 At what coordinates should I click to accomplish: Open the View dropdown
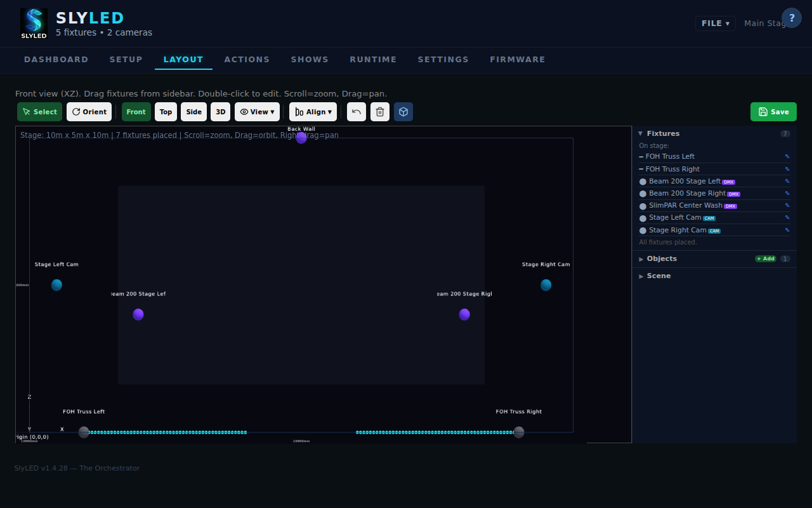click(x=257, y=112)
